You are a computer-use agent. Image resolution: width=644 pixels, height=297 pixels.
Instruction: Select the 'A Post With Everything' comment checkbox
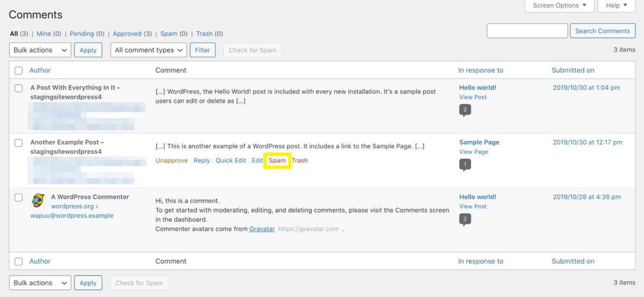[x=18, y=88]
